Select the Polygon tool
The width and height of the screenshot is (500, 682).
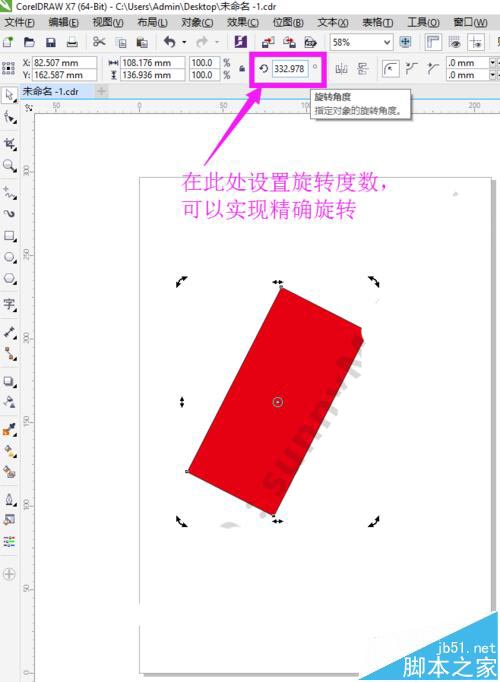coord(9,278)
